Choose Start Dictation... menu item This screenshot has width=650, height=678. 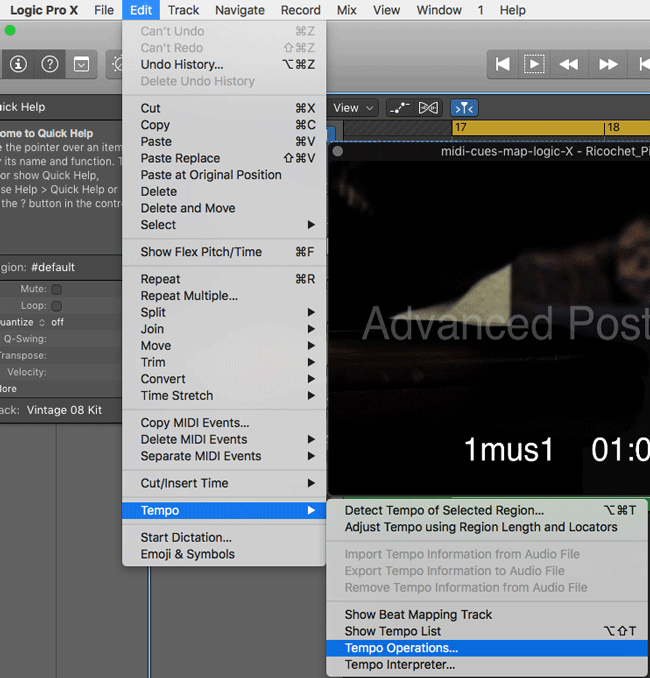[x=224, y=537]
